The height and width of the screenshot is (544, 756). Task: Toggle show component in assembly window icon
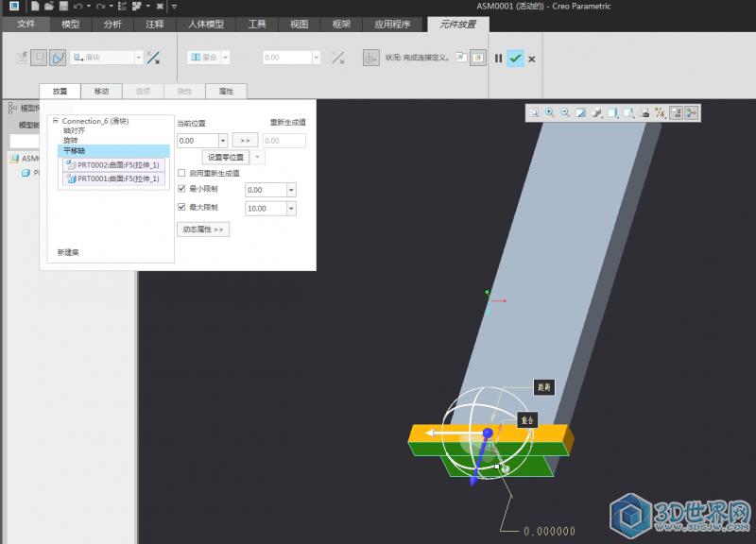click(478, 58)
